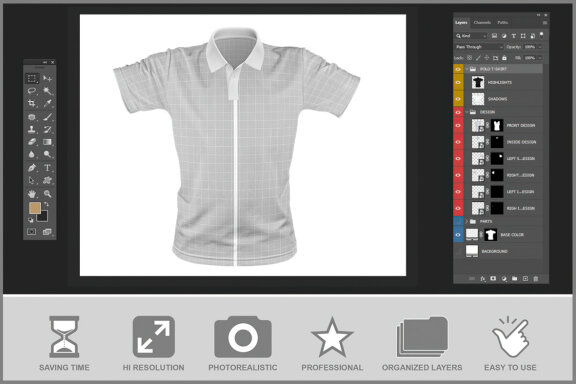This screenshot has height=384, width=576.
Task: Hide the DESIGN group
Action: coord(458,112)
